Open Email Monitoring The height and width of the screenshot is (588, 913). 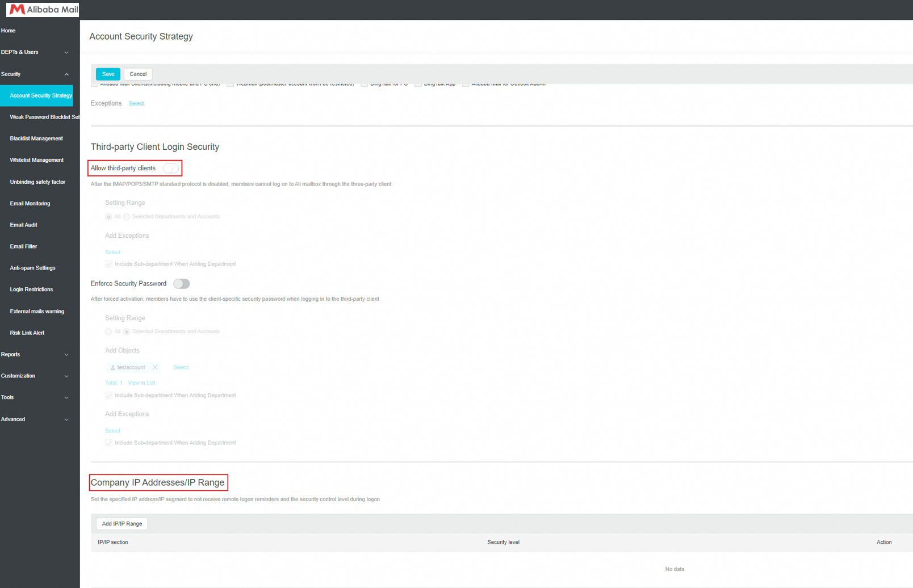click(30, 204)
